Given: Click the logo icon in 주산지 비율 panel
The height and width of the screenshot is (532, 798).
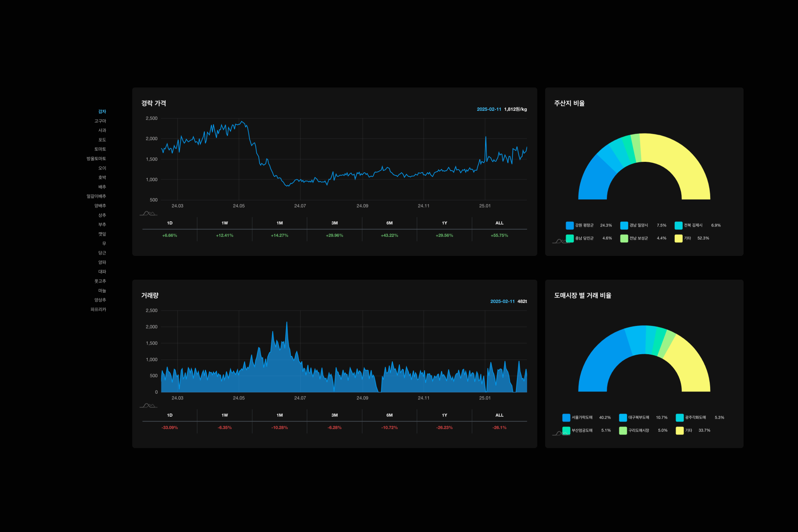Looking at the screenshot, I should tap(559, 241).
